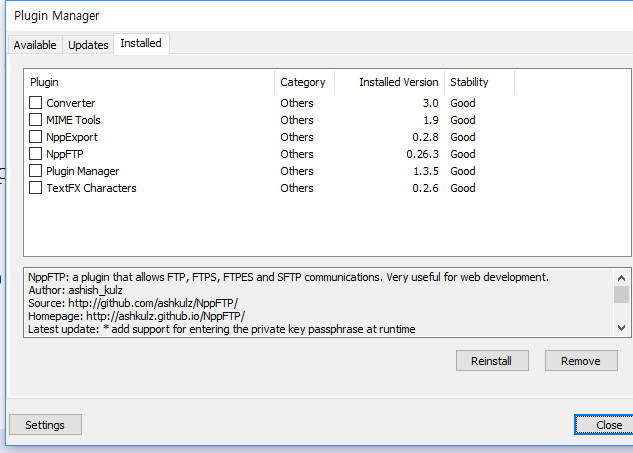Click the Reinstall button

(492, 361)
